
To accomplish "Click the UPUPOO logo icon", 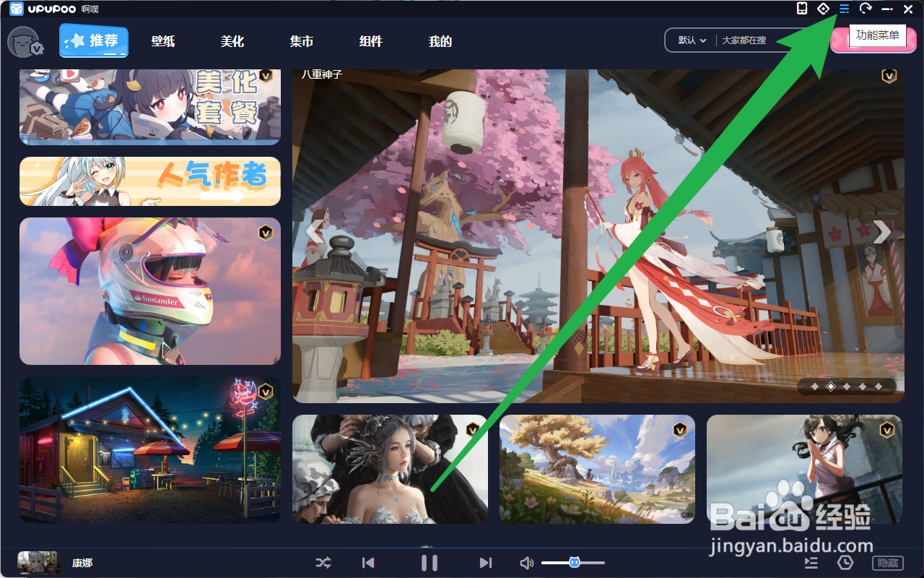I will (16, 9).
